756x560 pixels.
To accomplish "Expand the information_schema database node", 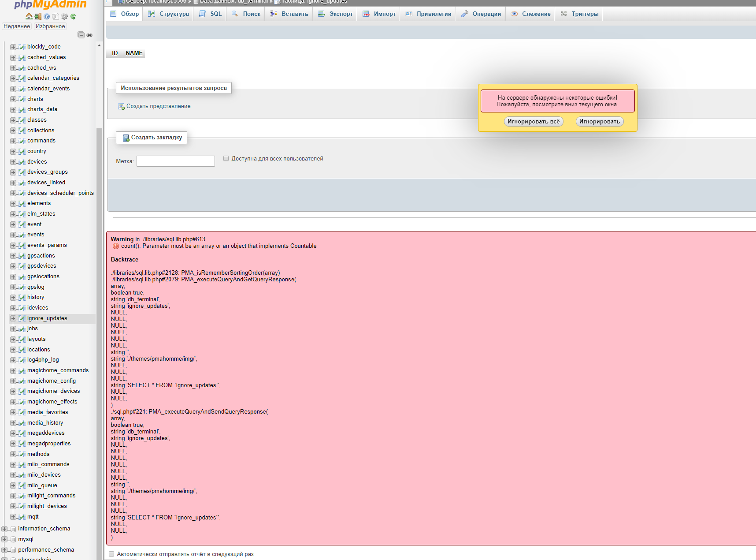I will tap(4, 529).
